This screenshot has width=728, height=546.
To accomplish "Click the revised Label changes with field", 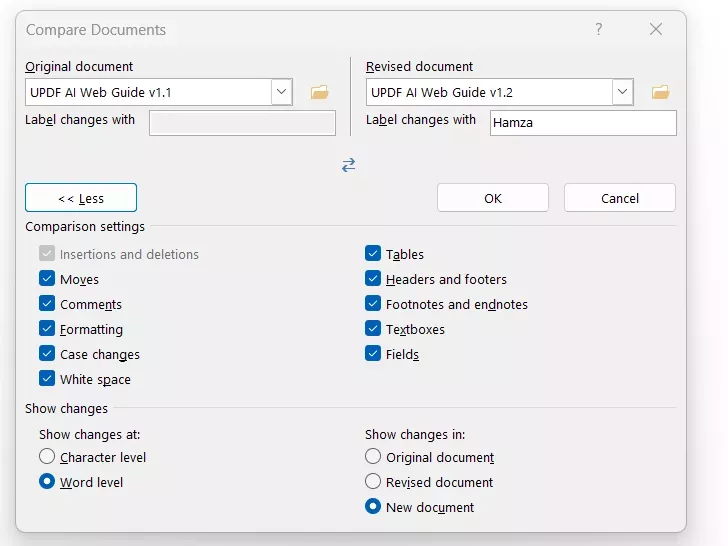I will (x=583, y=123).
